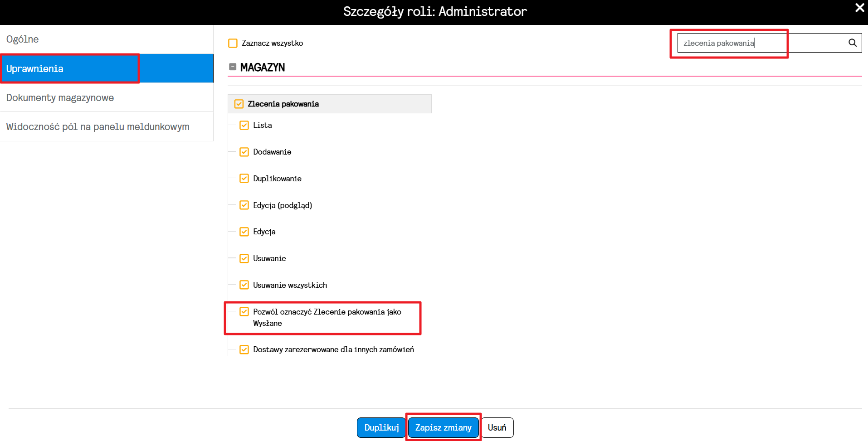
Task: Toggle Usuwanie wszystkich checkbox
Action: coord(244,285)
